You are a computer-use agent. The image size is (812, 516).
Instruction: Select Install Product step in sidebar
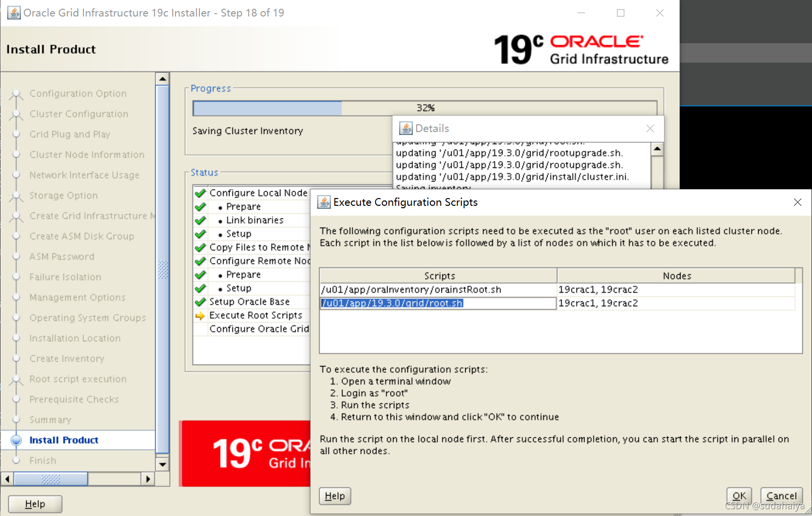(64, 440)
